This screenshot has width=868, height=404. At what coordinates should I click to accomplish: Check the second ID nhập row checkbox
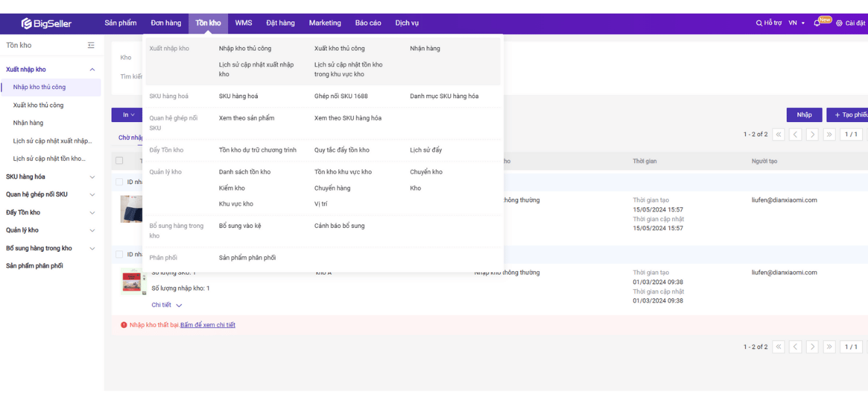(x=119, y=255)
